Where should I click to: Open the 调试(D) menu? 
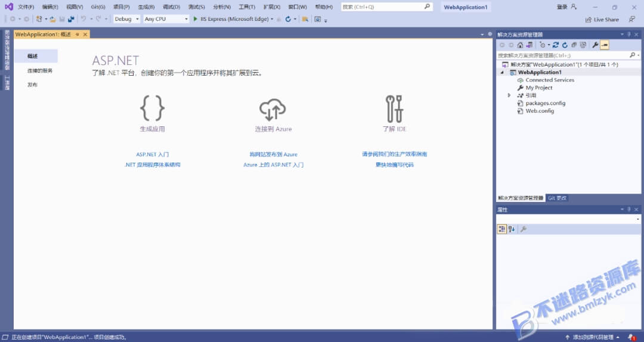click(x=171, y=7)
